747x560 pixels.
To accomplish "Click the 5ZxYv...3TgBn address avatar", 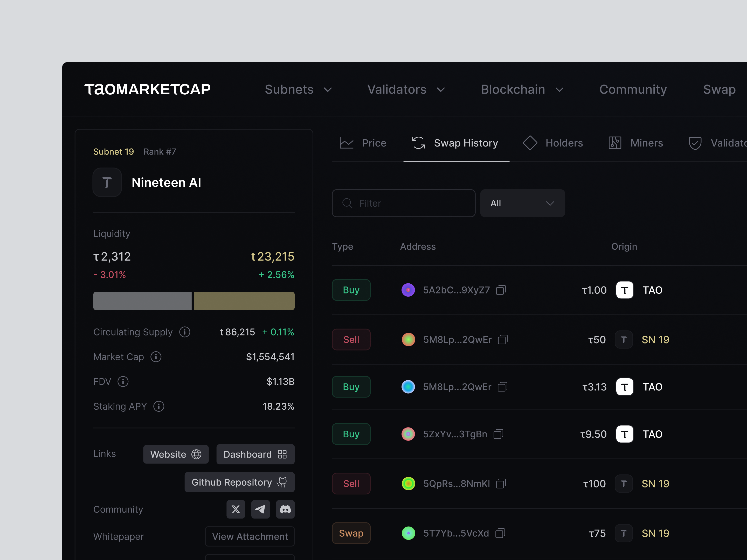I will pyautogui.click(x=408, y=434).
